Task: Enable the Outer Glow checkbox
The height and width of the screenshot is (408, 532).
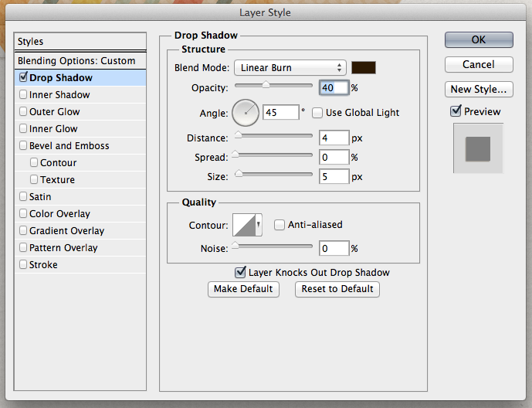Action: 23,111
